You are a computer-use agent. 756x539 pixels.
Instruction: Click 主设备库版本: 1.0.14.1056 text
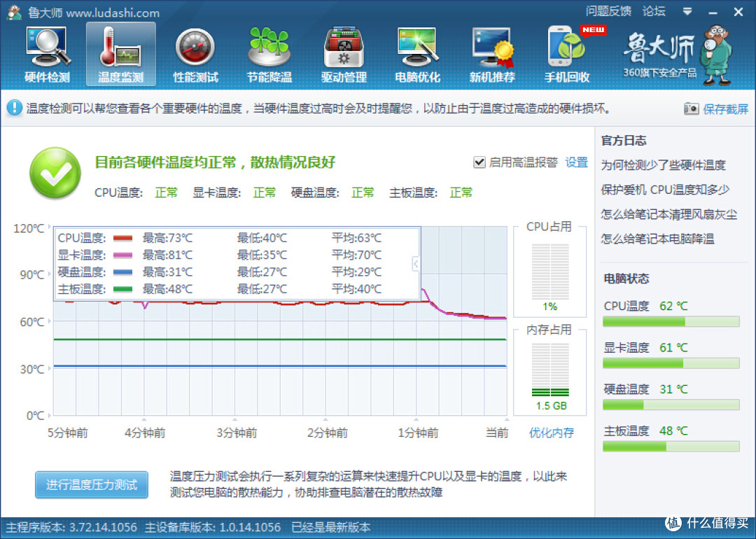coord(213,527)
